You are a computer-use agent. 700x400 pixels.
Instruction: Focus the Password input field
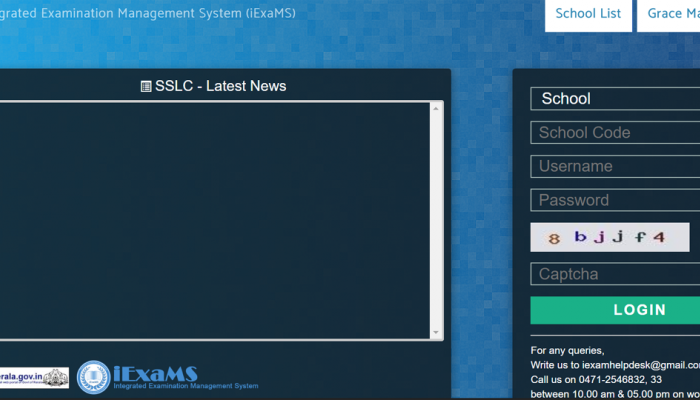(615, 200)
